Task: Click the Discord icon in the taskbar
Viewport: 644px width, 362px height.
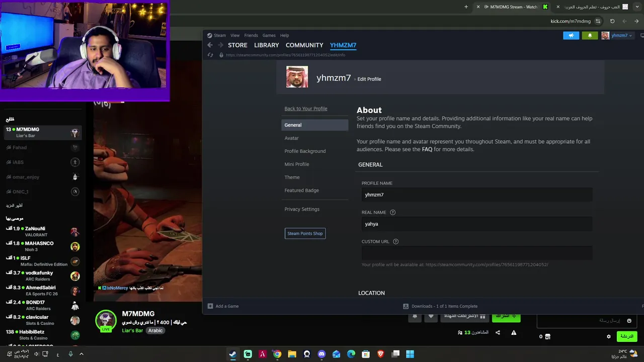Action: [x=321, y=354]
